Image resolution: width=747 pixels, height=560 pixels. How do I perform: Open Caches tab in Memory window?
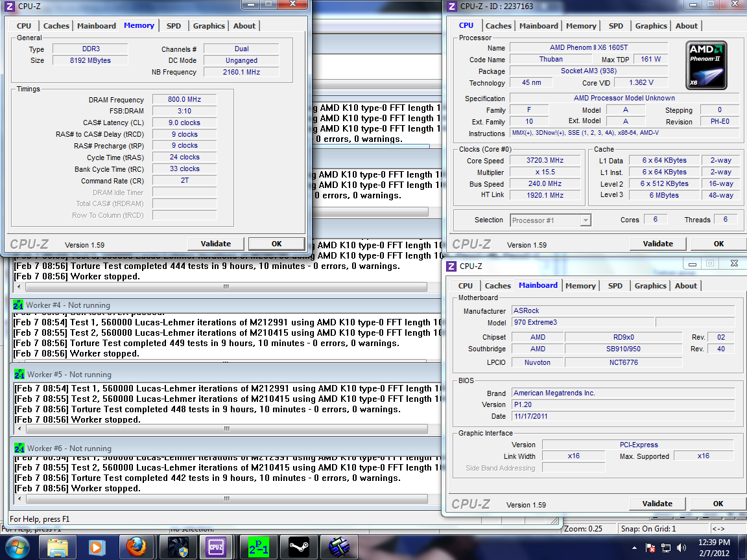click(56, 26)
